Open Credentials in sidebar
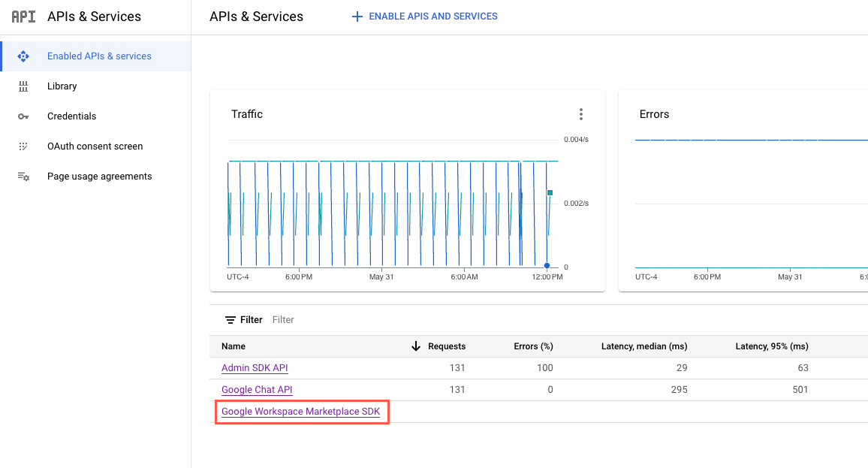The width and height of the screenshot is (868, 468). pos(72,116)
